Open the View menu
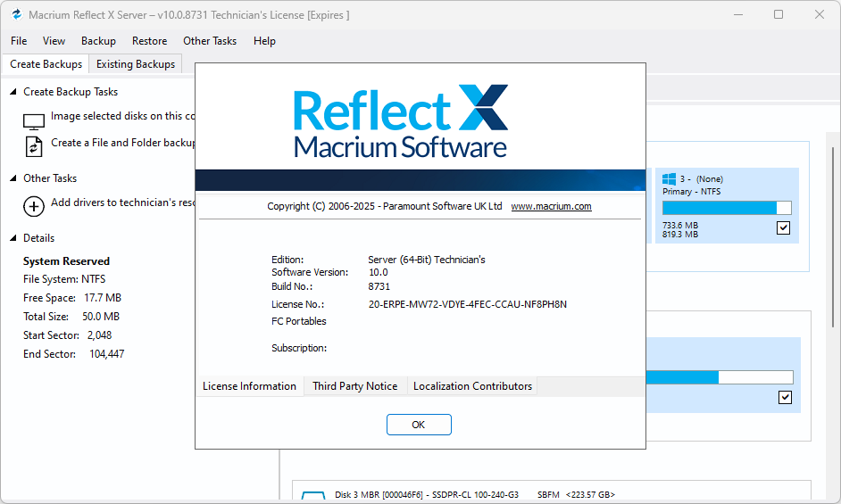This screenshot has width=841, height=504. point(54,41)
